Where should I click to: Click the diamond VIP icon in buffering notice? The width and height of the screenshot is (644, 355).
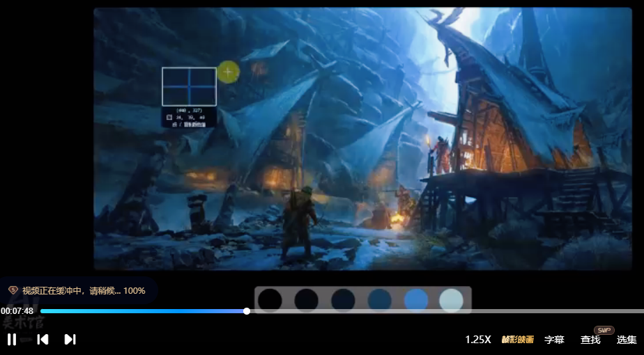(13, 290)
